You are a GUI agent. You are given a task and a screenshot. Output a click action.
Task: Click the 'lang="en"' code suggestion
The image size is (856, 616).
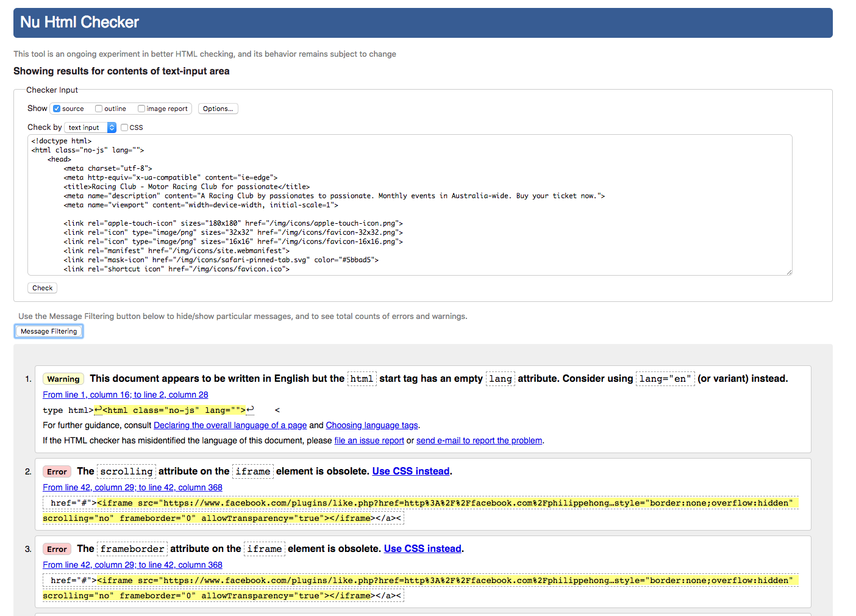[x=665, y=379]
